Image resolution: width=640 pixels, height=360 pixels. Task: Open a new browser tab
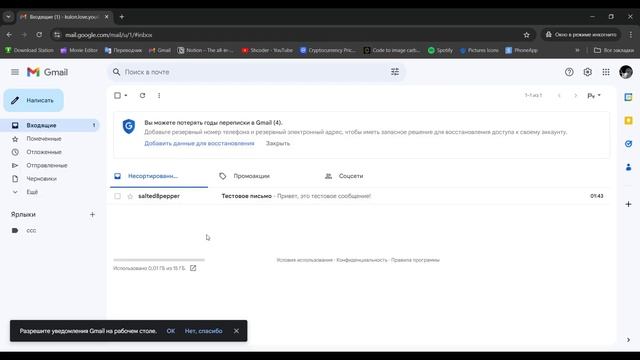122,17
